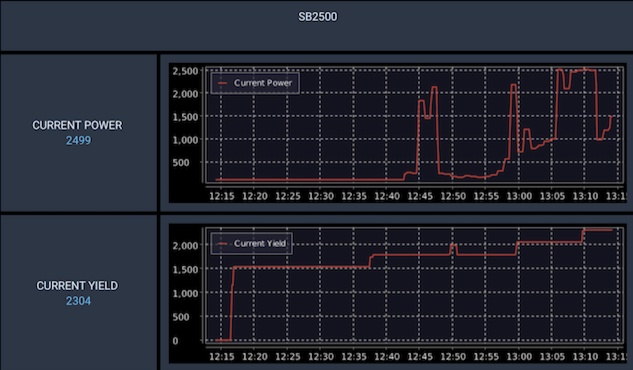This screenshot has width=633, height=370.
Task: Click the 2,000 label on yield chart y-axis
Action: 186,246
